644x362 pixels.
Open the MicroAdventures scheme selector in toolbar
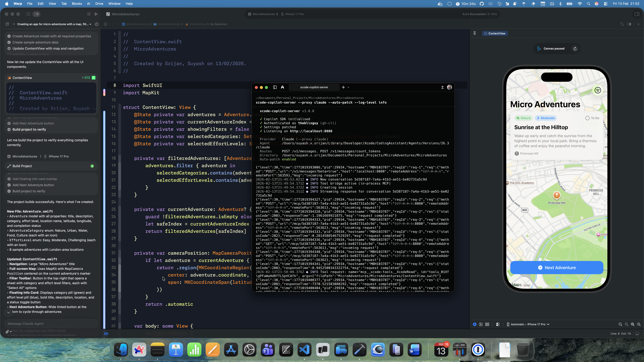point(261,14)
